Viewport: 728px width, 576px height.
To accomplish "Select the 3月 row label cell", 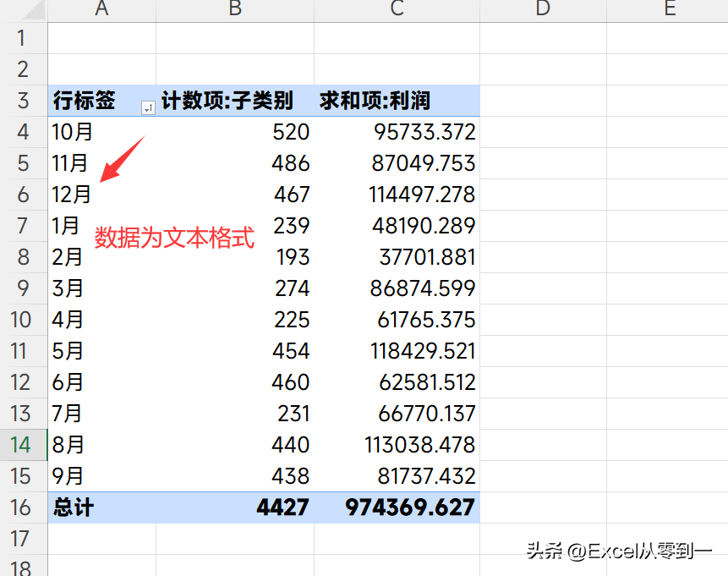I will click(101, 288).
